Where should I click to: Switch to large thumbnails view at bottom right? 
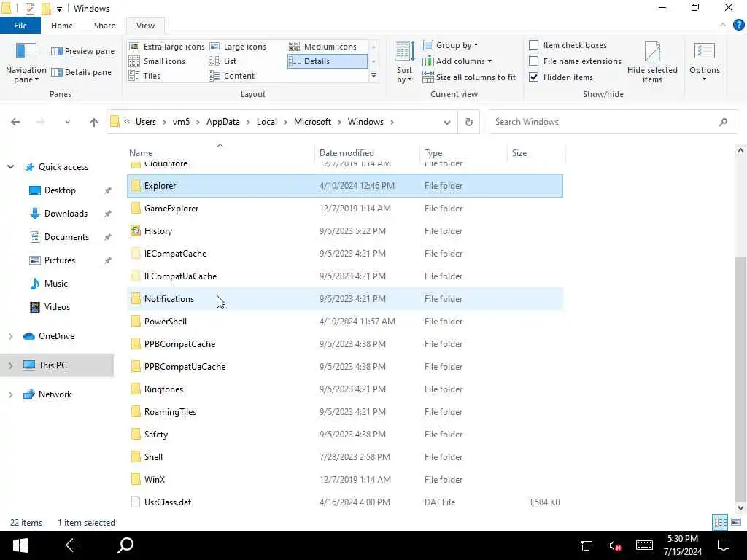pos(736,522)
